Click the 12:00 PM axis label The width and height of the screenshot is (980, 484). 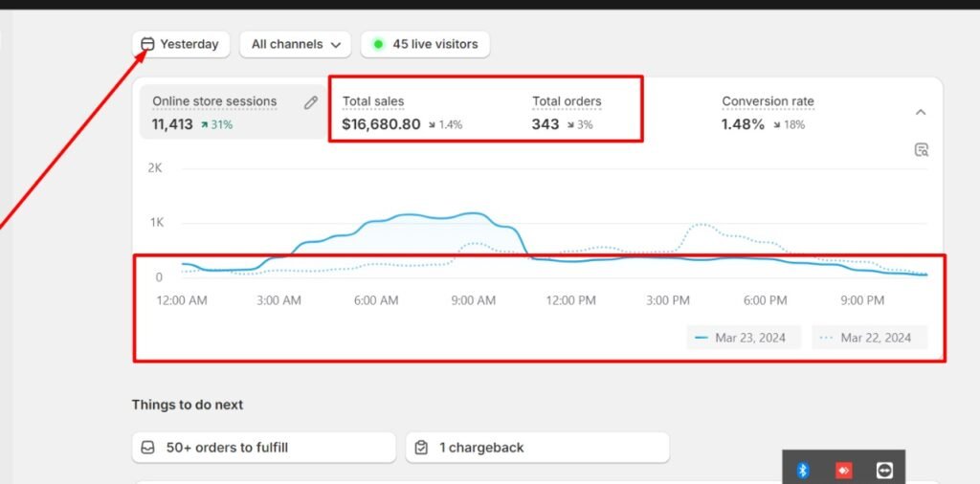coord(570,300)
